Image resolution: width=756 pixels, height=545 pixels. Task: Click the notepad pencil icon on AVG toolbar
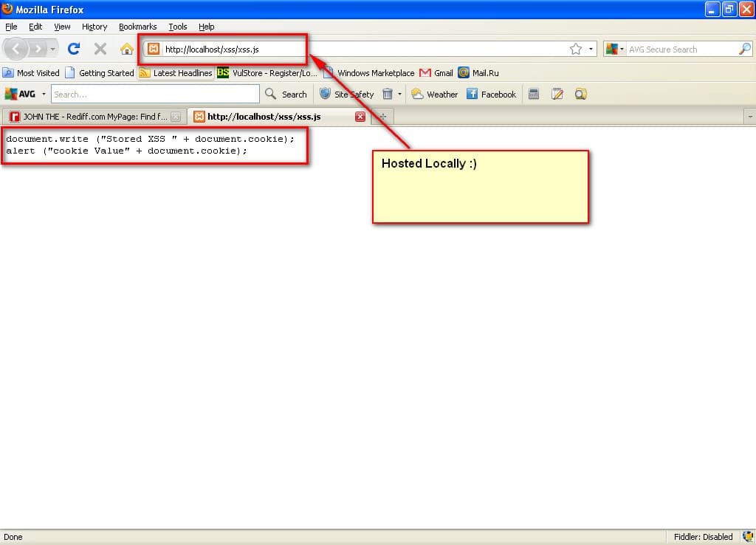click(557, 94)
